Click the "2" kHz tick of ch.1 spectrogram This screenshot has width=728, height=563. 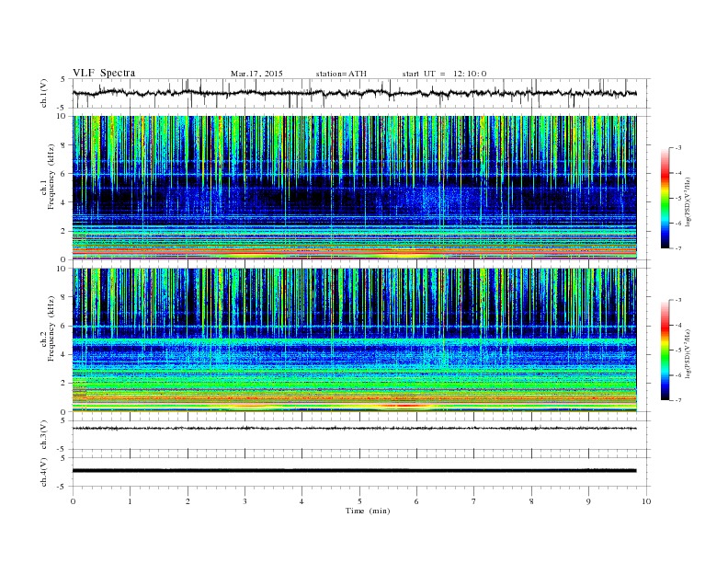coord(63,231)
